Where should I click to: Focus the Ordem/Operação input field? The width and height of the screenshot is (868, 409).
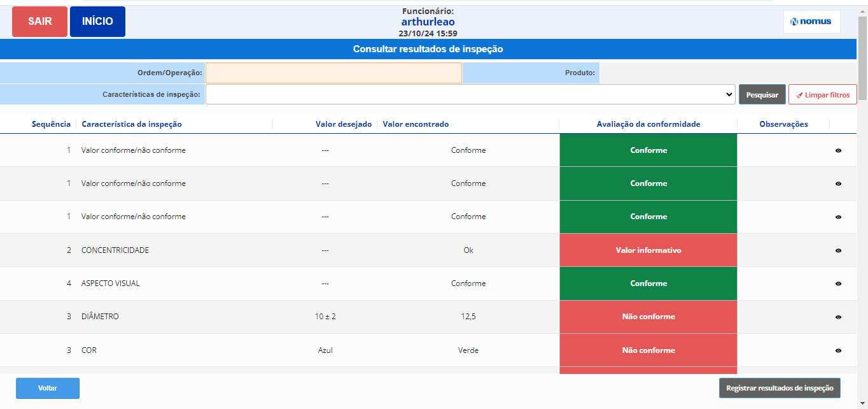click(333, 73)
